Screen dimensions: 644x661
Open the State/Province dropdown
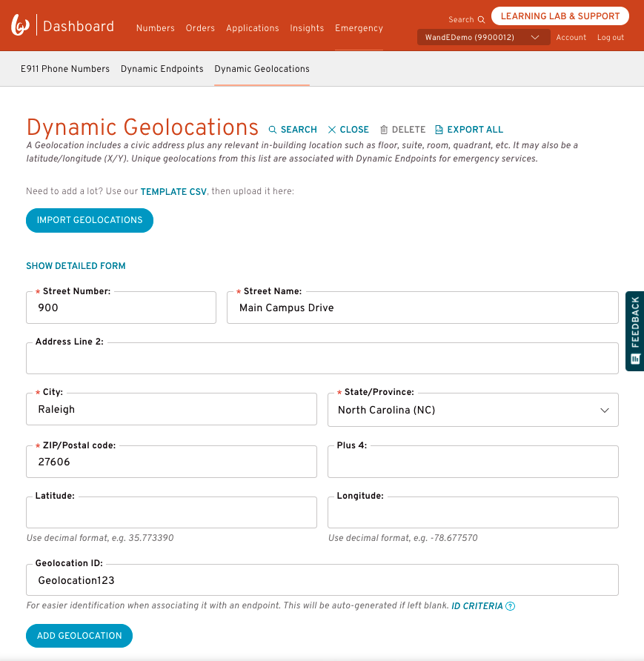473,410
